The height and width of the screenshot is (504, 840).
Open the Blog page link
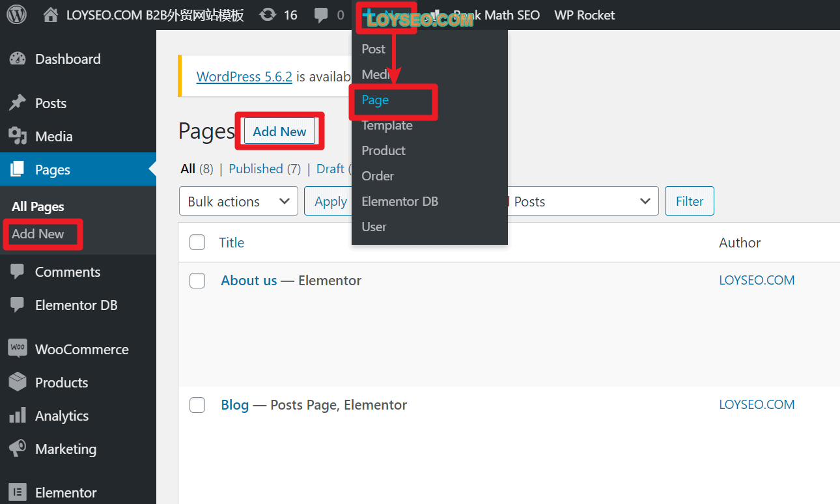point(235,405)
